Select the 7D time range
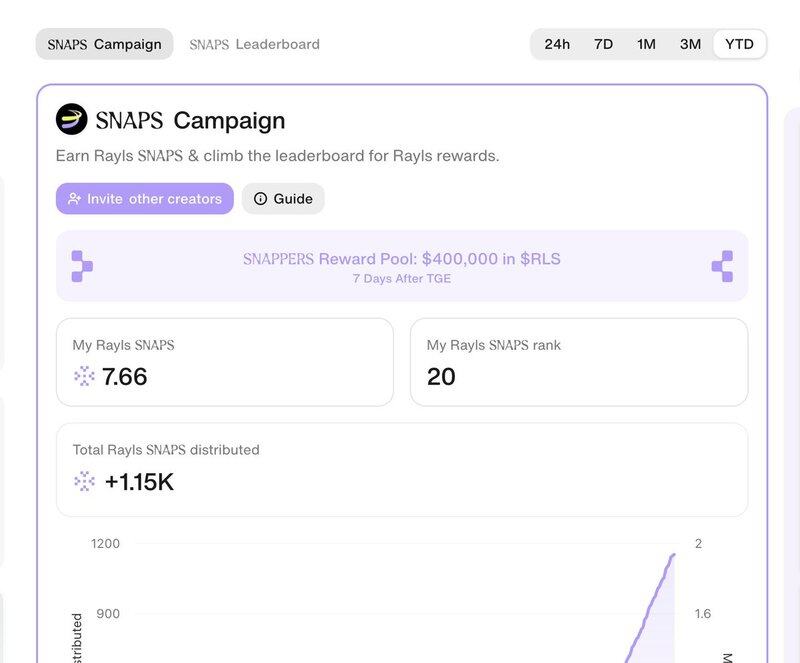 pos(604,44)
